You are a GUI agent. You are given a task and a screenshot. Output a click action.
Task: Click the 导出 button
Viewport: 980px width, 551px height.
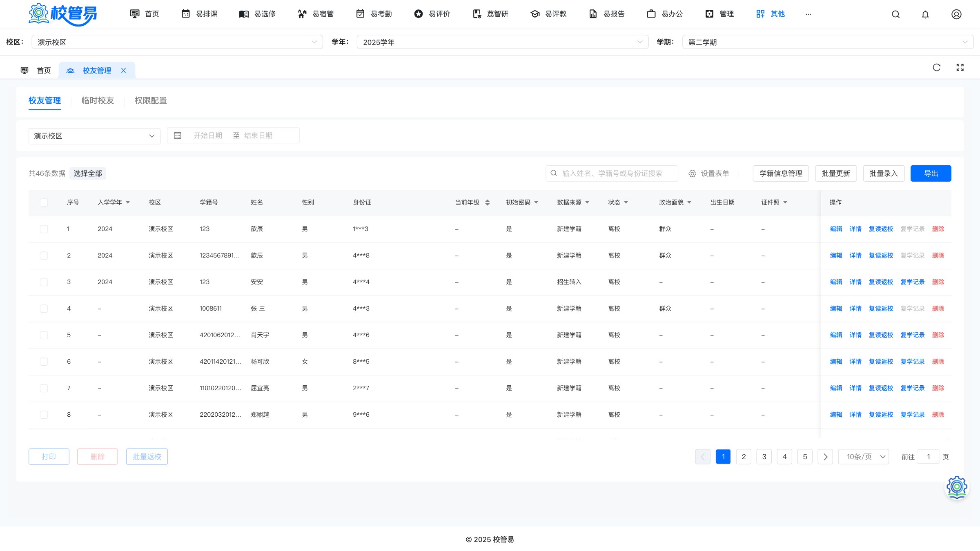931,173
